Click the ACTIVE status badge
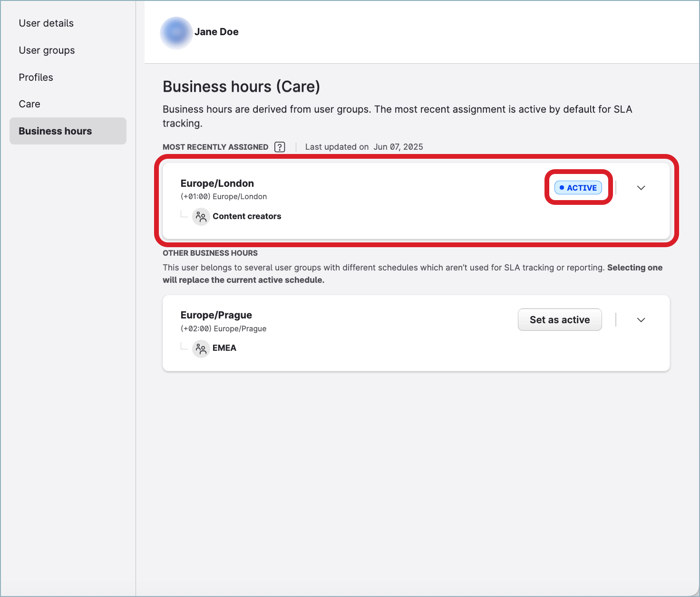 578,188
